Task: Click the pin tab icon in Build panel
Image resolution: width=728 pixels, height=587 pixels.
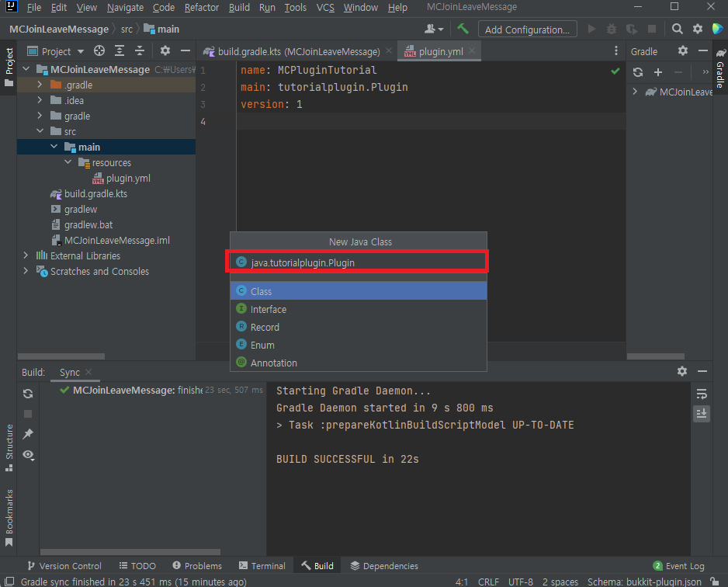Action: [x=28, y=434]
